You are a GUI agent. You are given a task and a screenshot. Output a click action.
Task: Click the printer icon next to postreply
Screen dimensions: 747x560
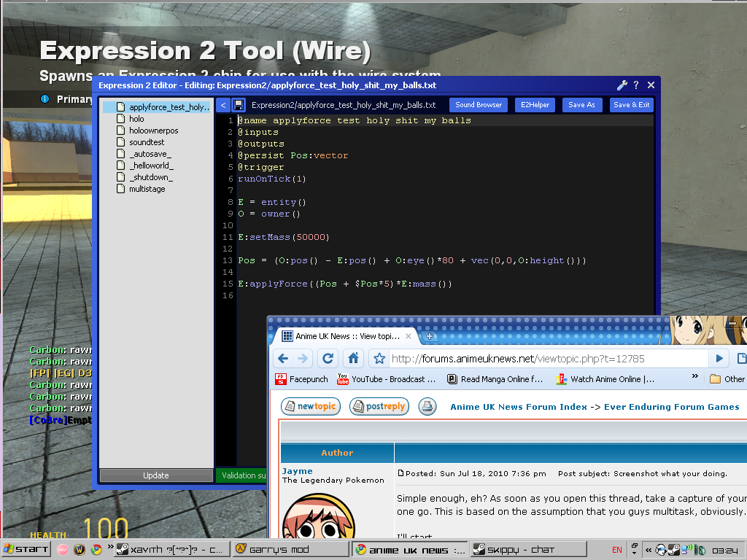(x=427, y=406)
